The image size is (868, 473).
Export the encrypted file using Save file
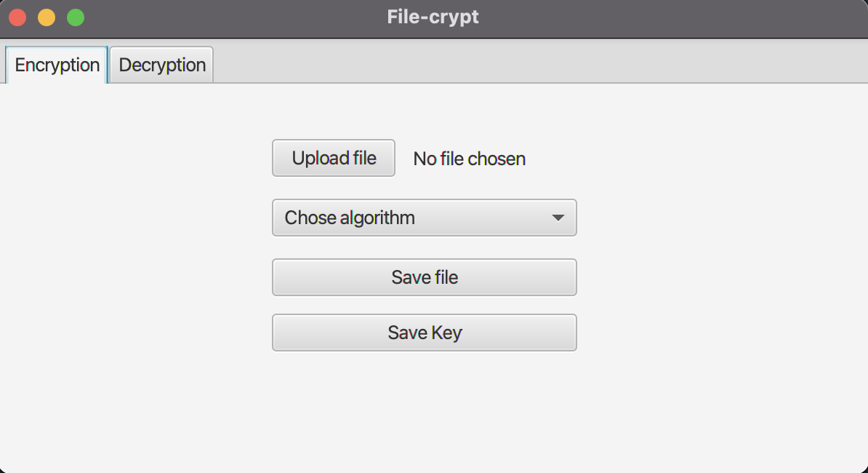[x=424, y=277]
